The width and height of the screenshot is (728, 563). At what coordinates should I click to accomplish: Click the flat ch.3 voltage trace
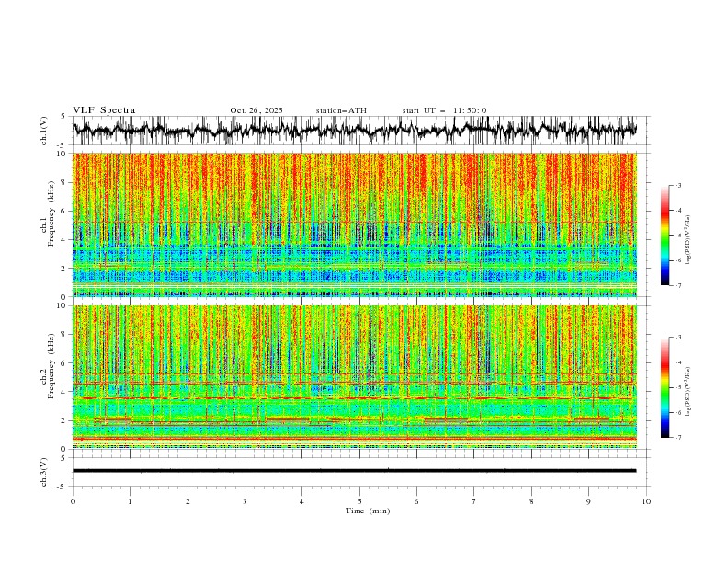tap(354, 471)
